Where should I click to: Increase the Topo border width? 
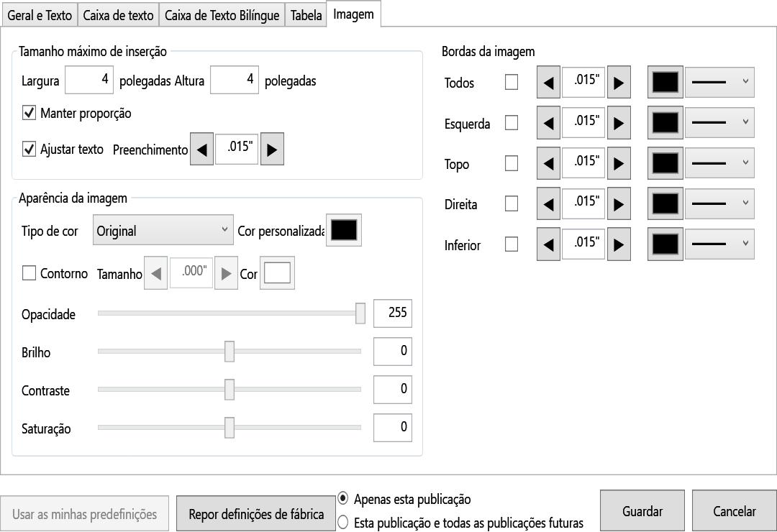(x=619, y=163)
